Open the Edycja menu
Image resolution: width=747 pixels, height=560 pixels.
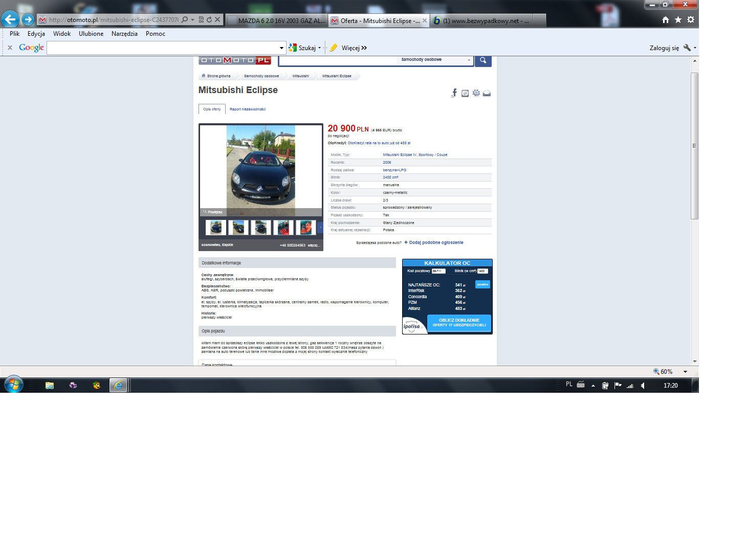pyautogui.click(x=36, y=34)
